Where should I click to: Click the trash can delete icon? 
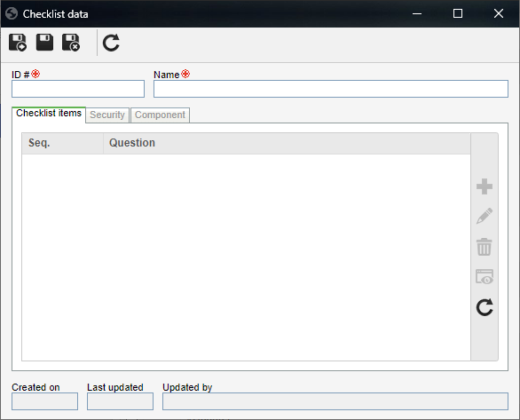tap(485, 247)
